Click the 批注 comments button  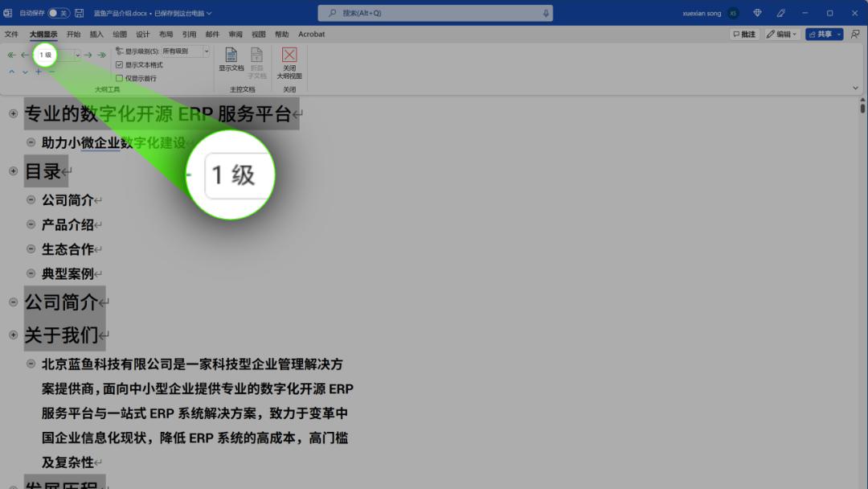pos(745,34)
